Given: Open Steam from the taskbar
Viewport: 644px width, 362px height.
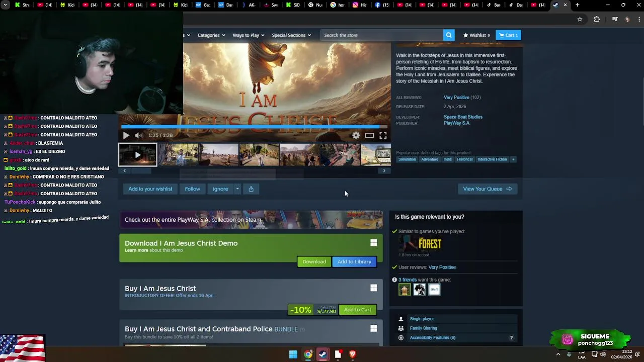Looking at the screenshot, I should pos(323,354).
